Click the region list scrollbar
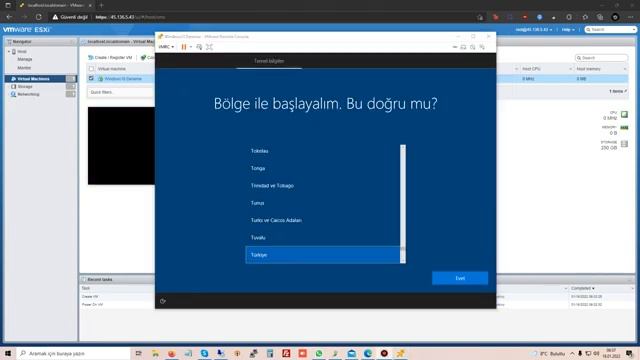The height and width of the screenshot is (360, 640). pos(403,204)
